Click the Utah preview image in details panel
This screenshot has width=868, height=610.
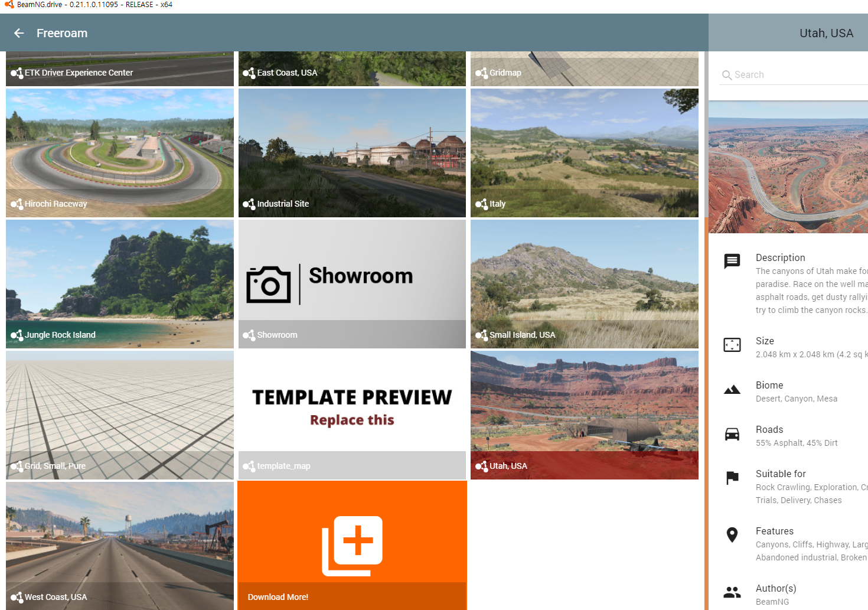(x=788, y=167)
